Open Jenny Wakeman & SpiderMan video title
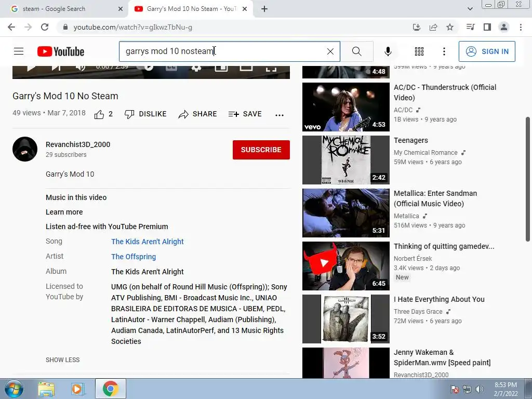 pos(442,357)
